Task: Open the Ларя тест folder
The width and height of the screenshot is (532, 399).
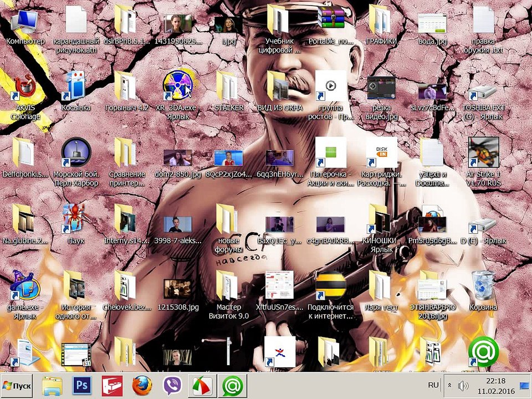Action: [x=381, y=286]
